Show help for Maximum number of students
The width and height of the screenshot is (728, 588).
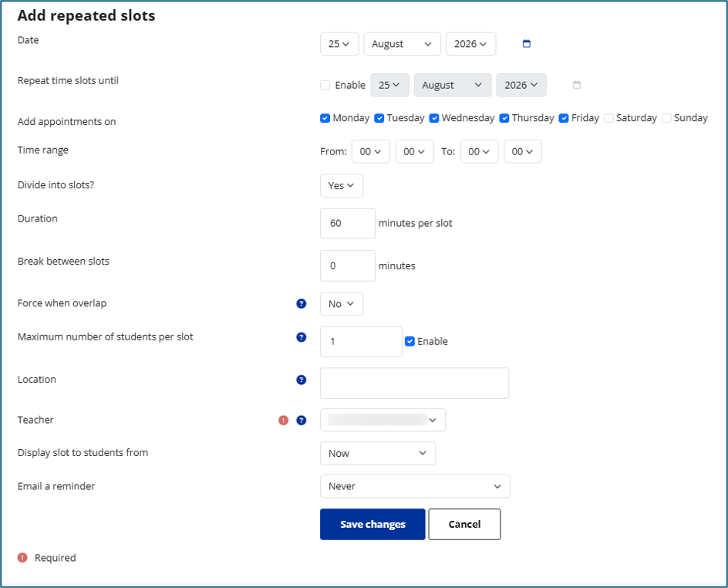click(302, 337)
